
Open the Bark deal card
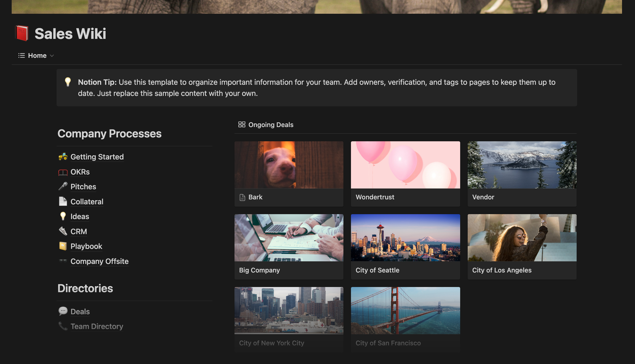pyautogui.click(x=288, y=173)
